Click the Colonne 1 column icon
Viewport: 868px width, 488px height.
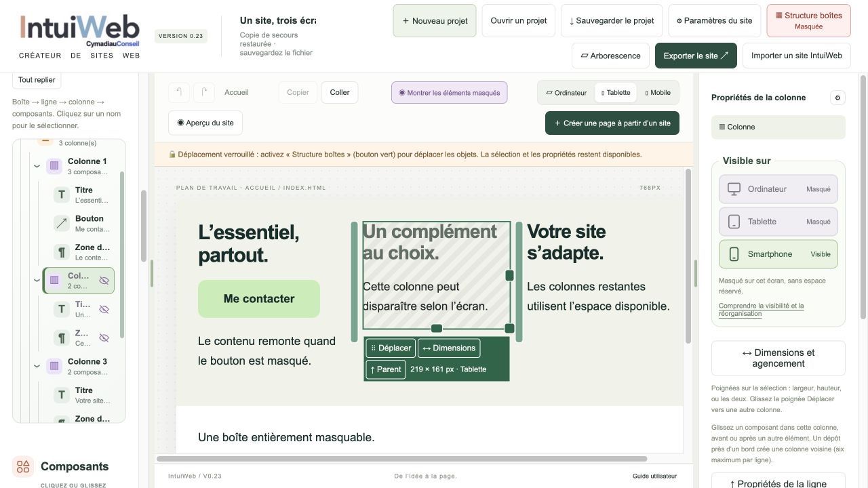54,166
